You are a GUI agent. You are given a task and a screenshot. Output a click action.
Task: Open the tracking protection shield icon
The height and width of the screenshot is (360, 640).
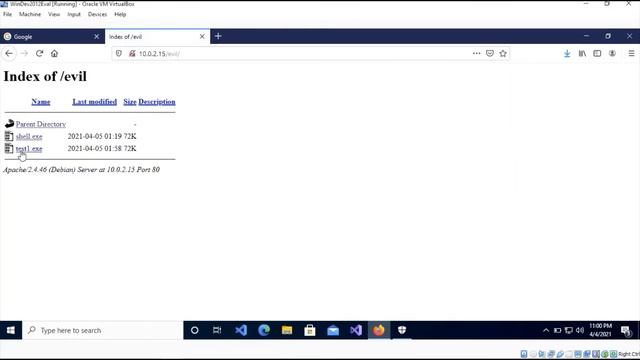click(119, 53)
